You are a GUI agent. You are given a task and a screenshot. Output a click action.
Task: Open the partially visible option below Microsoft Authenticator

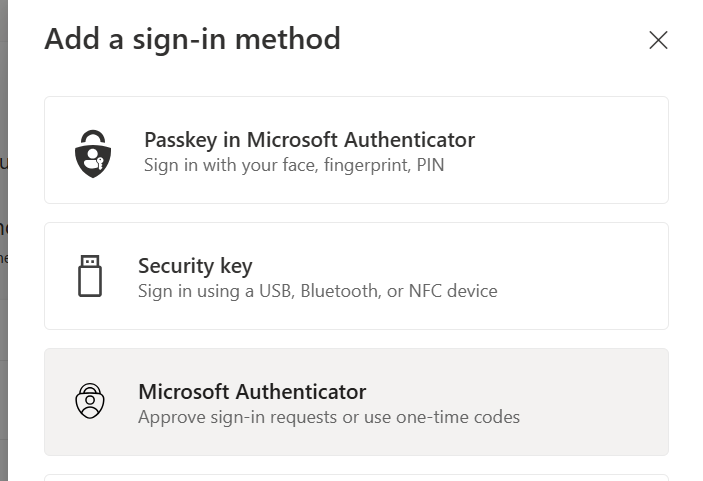tap(356, 477)
